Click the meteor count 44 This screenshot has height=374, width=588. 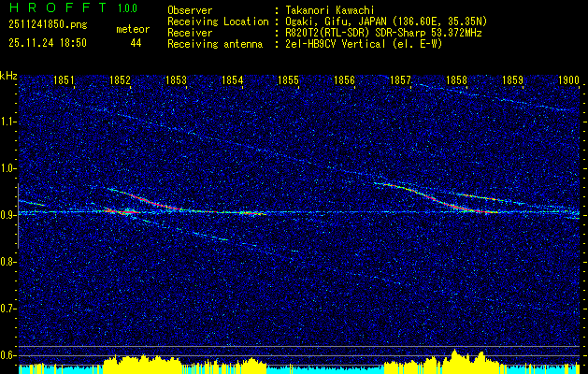136,43
